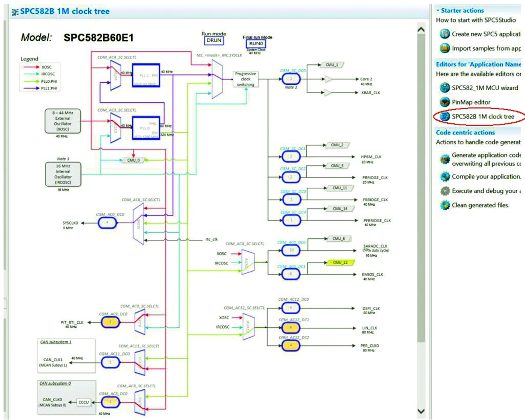Screen dimensions: 525x420
Task: Open the RUN0 final run mode box
Action: coord(256,43)
